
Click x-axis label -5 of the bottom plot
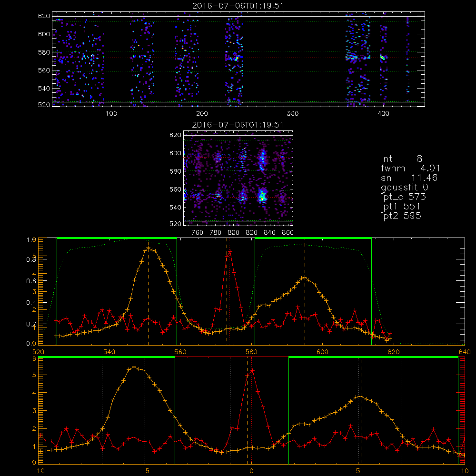[x=145, y=471]
